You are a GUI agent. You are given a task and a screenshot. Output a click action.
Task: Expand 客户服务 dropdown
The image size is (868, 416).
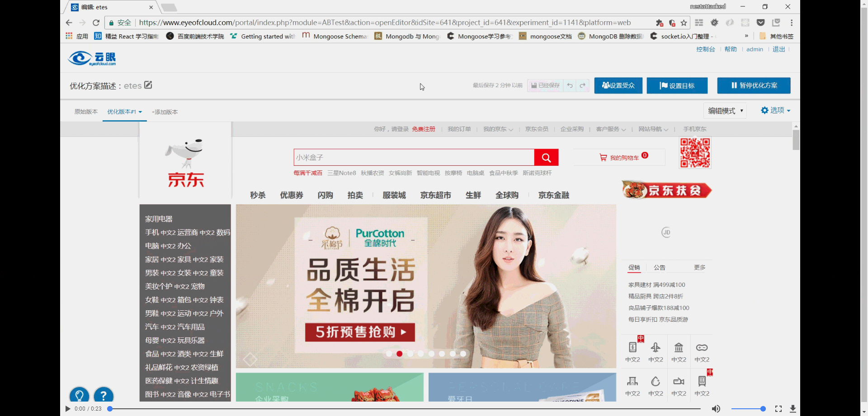click(x=611, y=129)
